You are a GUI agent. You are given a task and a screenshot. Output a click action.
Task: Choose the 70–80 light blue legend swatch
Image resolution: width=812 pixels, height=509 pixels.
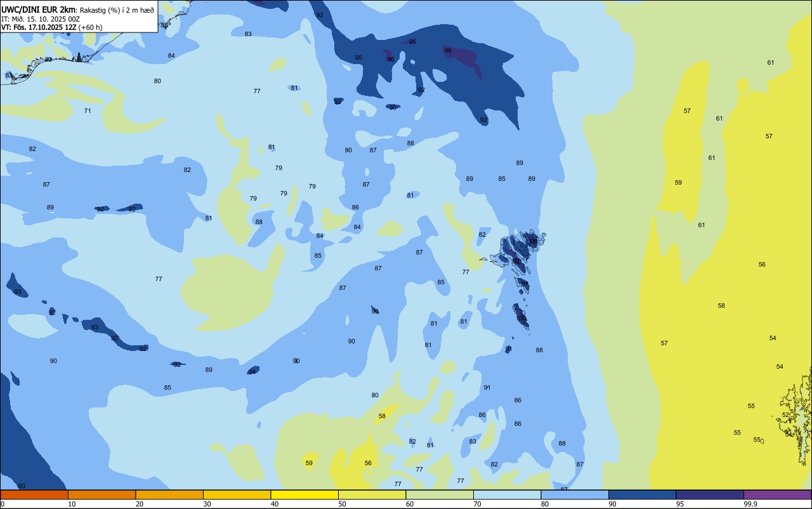click(x=507, y=494)
